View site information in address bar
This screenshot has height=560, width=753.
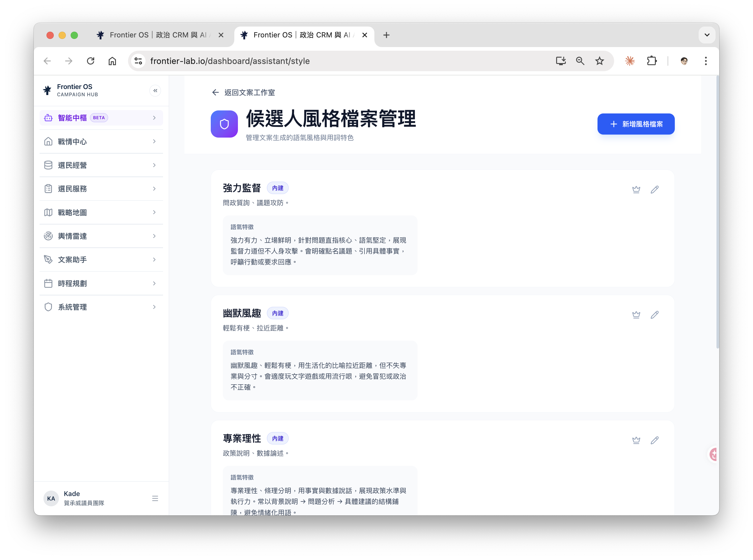coord(138,61)
